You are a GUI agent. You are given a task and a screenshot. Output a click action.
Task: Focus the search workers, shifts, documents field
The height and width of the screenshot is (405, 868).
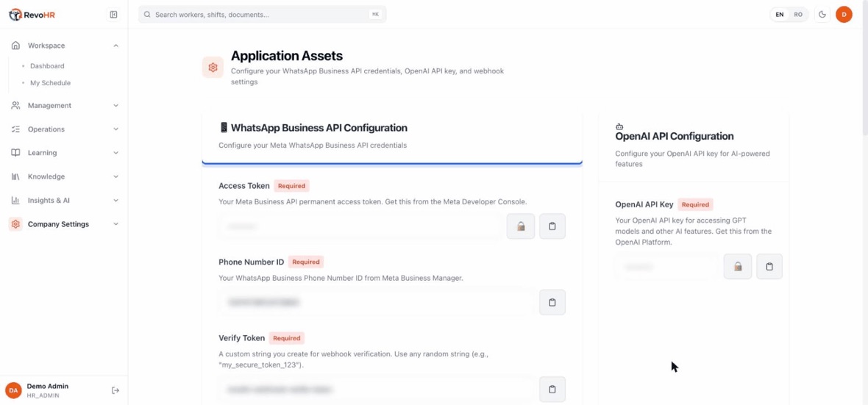[x=263, y=15]
